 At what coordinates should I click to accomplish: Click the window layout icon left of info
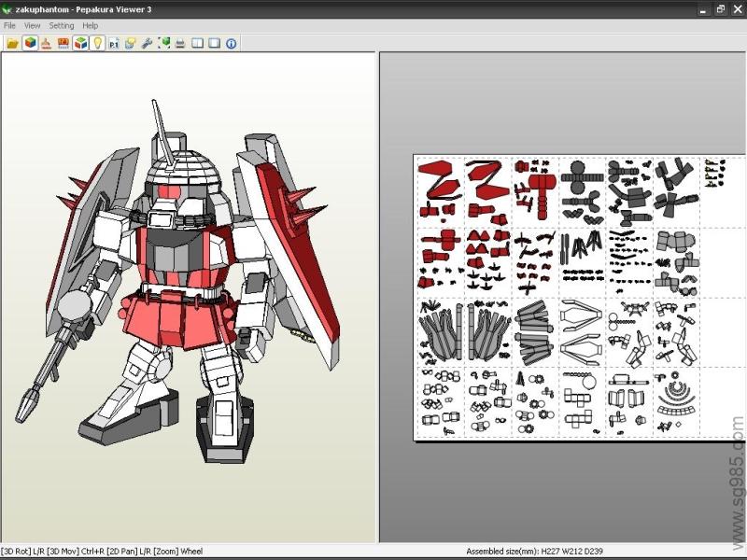click(x=214, y=43)
